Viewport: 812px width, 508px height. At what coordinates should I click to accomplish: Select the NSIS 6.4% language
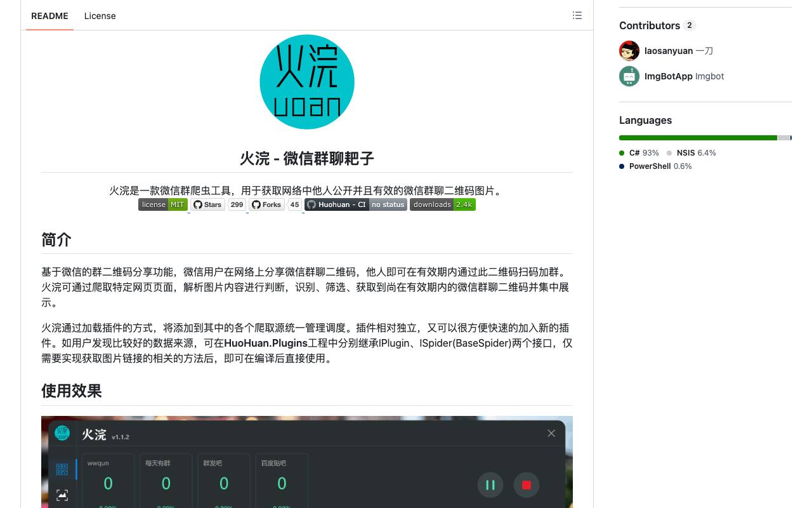coord(691,153)
